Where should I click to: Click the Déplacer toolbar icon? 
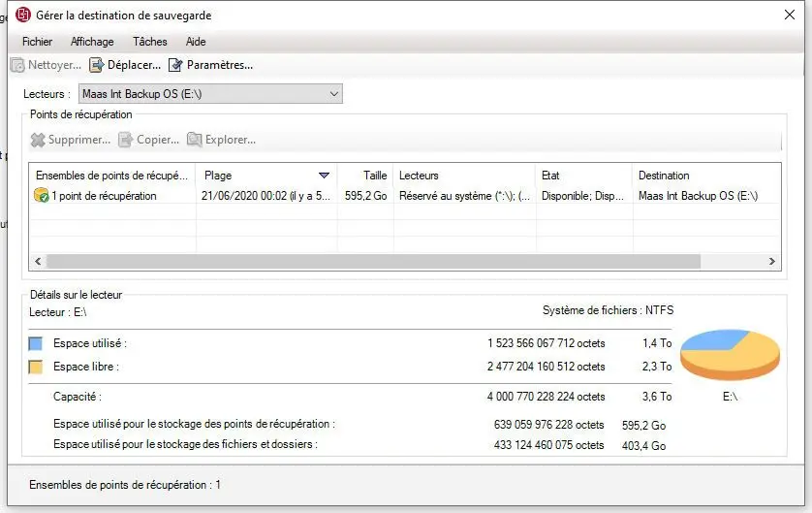[x=96, y=65]
